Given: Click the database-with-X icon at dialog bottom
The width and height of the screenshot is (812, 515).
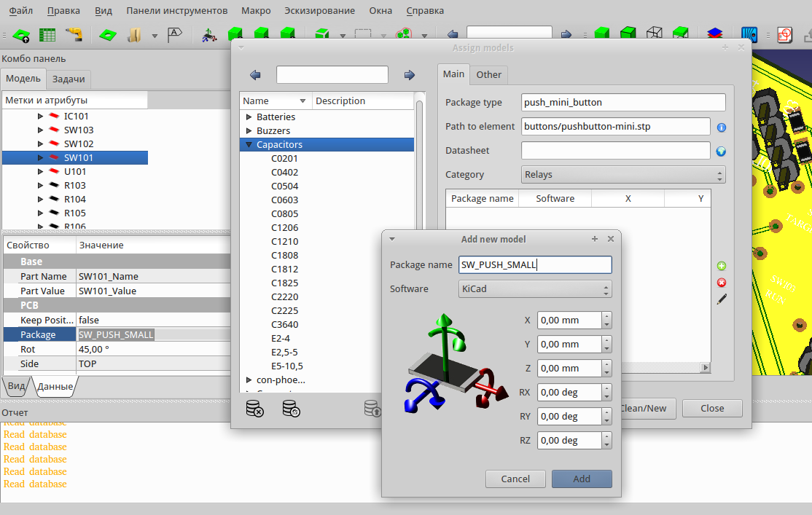Looking at the screenshot, I should (255, 409).
